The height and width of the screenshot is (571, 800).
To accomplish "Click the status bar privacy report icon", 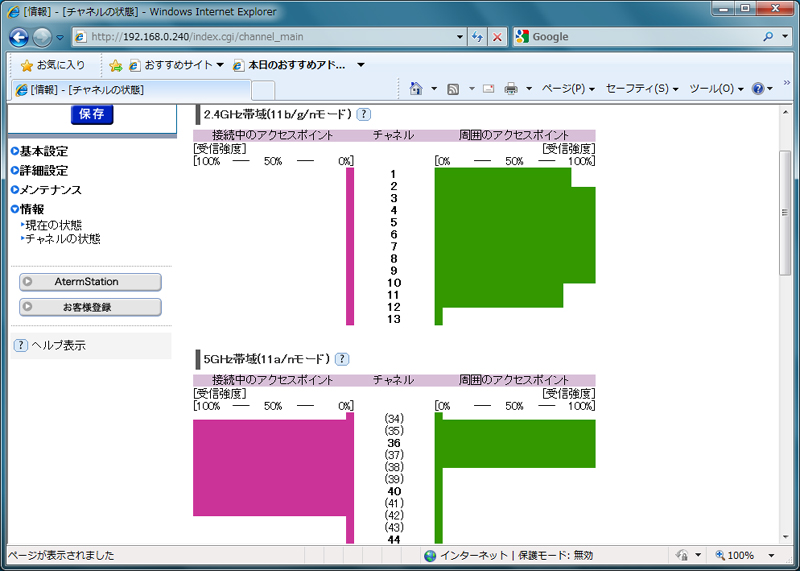I will pos(681,555).
